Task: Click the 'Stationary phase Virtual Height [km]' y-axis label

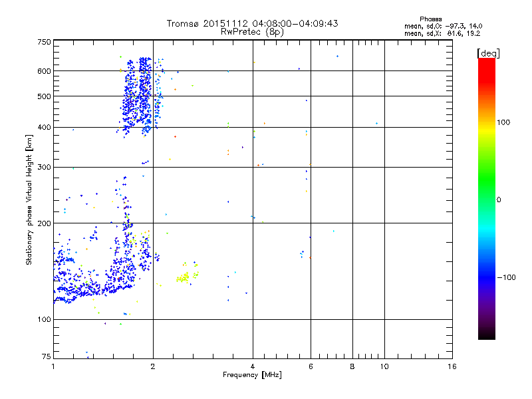Action: (29, 200)
